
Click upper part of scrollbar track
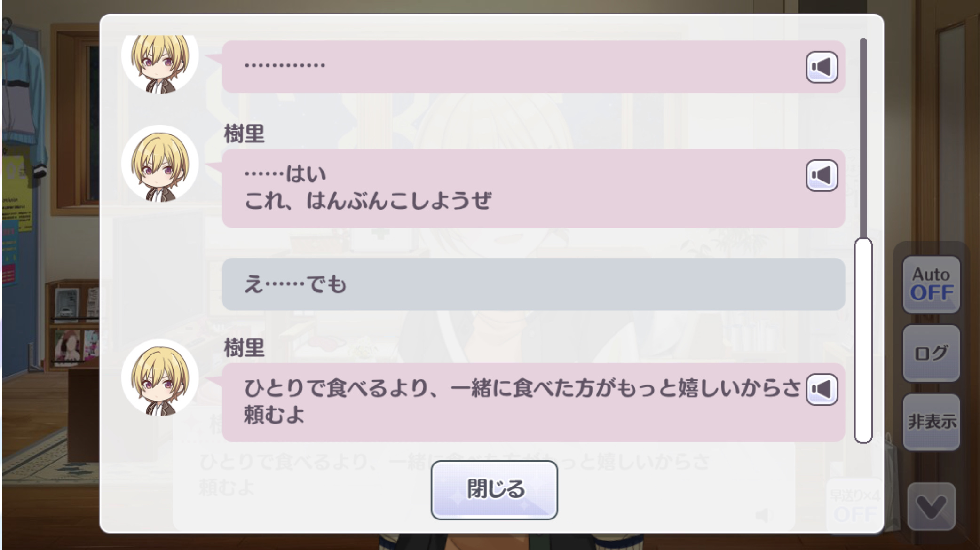(863, 136)
